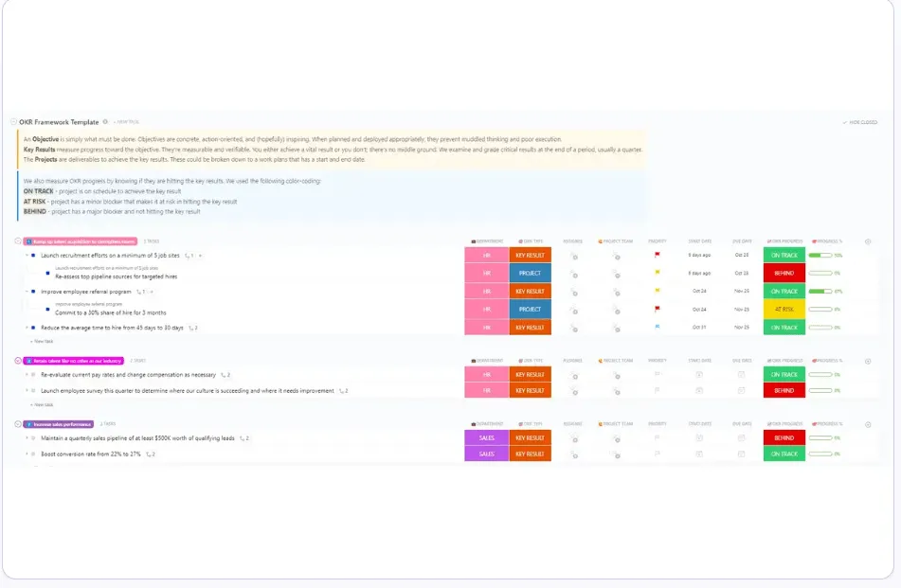Add New task under Retain talent group

42,405
